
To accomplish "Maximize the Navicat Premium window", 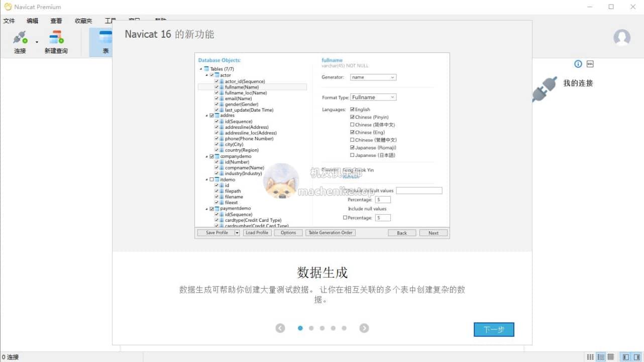I will pos(611,7).
